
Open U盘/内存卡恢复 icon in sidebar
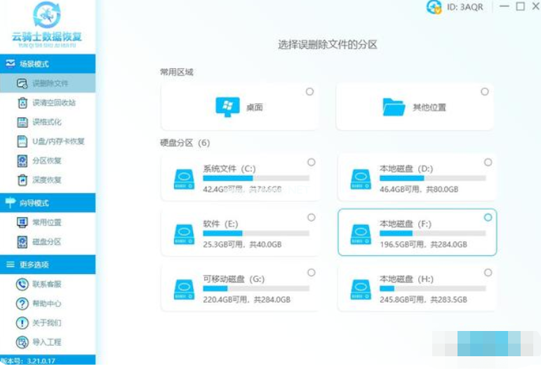(22, 142)
